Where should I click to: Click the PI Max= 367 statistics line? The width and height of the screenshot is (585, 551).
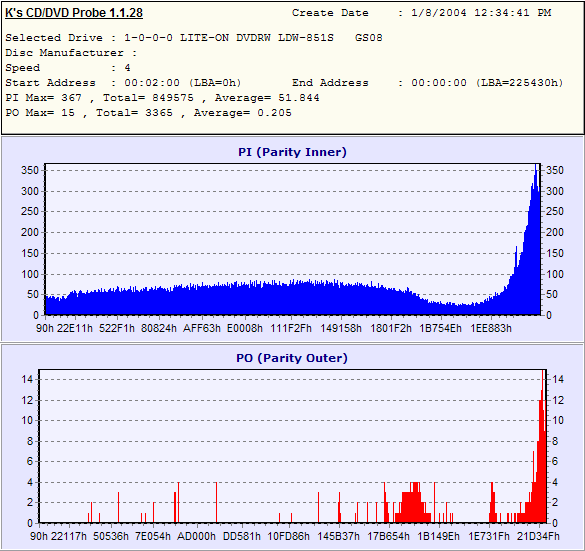coord(162,98)
